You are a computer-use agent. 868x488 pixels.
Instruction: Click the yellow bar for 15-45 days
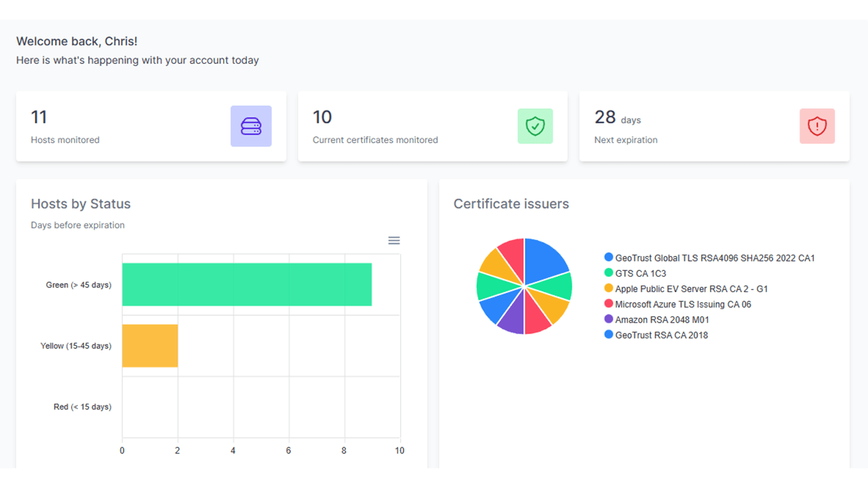point(150,346)
